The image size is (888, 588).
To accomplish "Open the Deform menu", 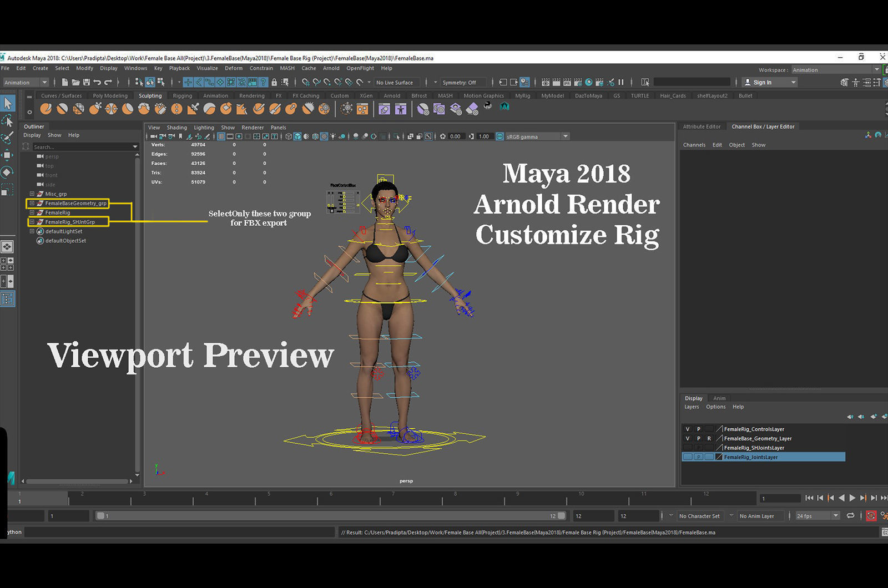I will click(x=234, y=68).
